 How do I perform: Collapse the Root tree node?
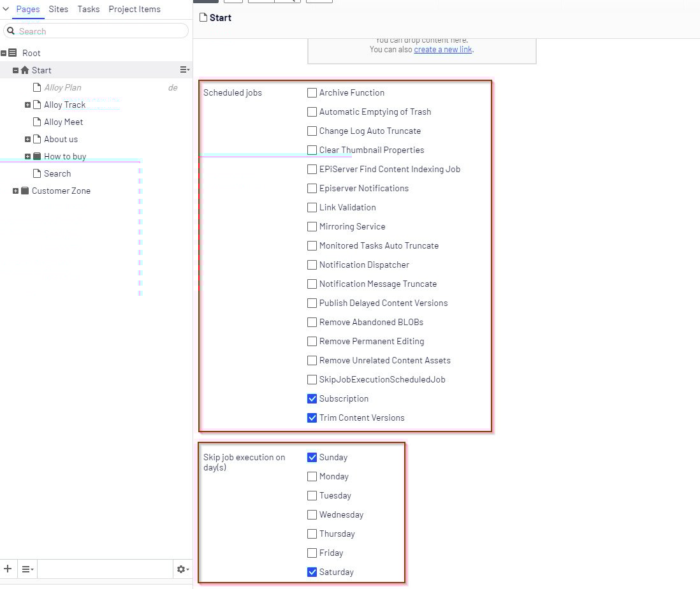point(4,53)
